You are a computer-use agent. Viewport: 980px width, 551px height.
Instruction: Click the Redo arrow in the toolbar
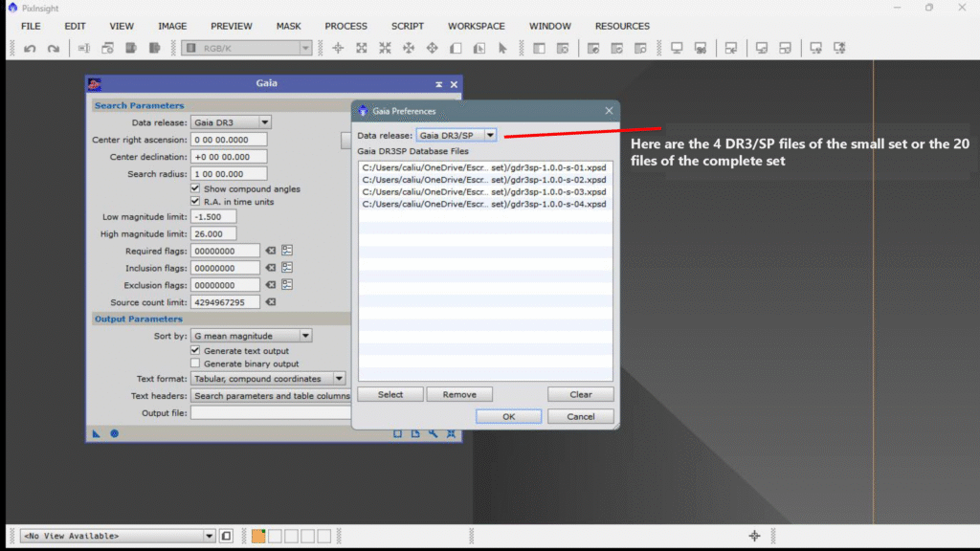(x=52, y=48)
